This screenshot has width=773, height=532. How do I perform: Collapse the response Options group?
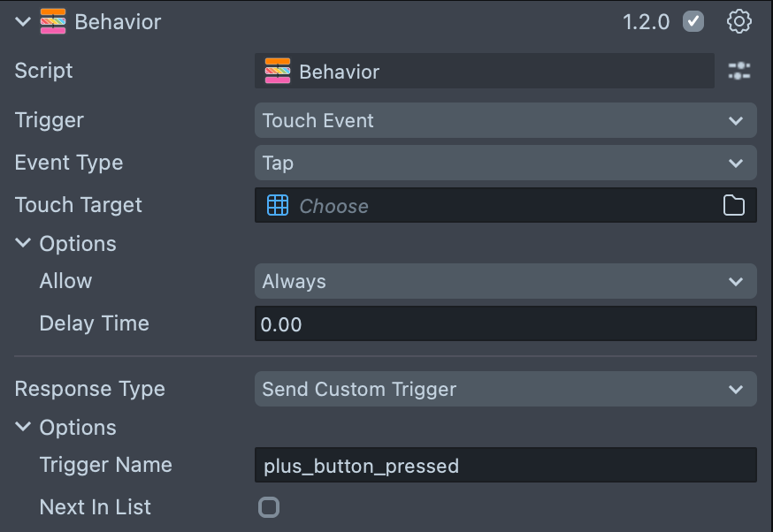click(x=23, y=428)
